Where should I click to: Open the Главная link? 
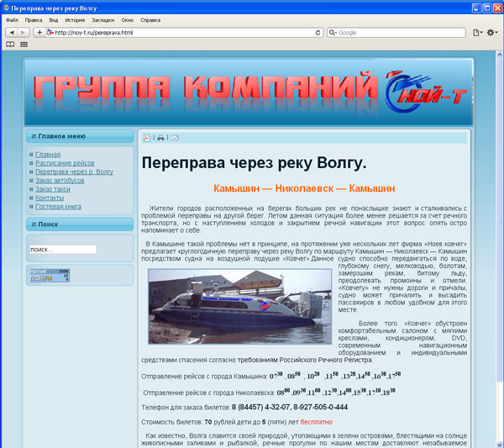(x=48, y=155)
